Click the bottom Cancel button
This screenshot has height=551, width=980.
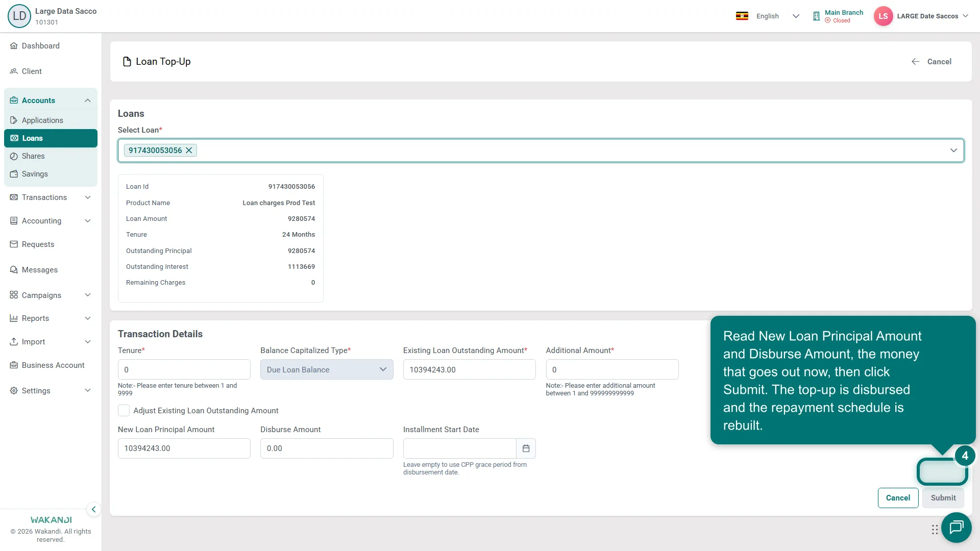tap(898, 498)
